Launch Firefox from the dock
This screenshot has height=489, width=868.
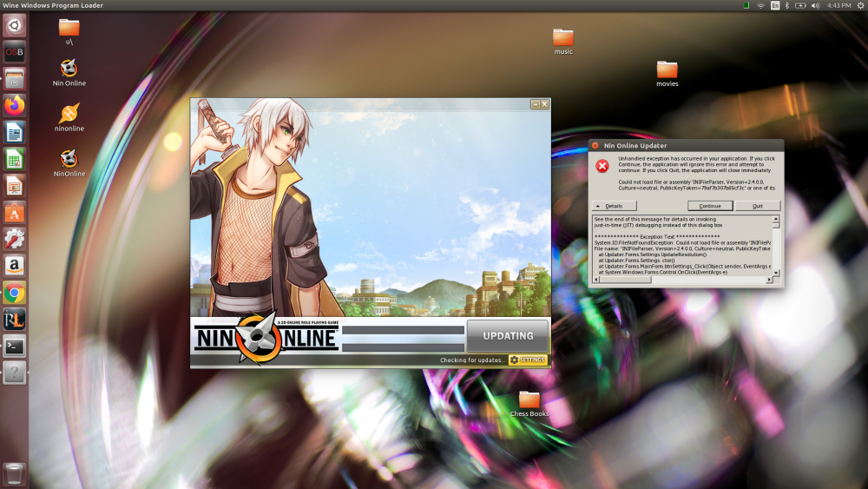pos(14,105)
